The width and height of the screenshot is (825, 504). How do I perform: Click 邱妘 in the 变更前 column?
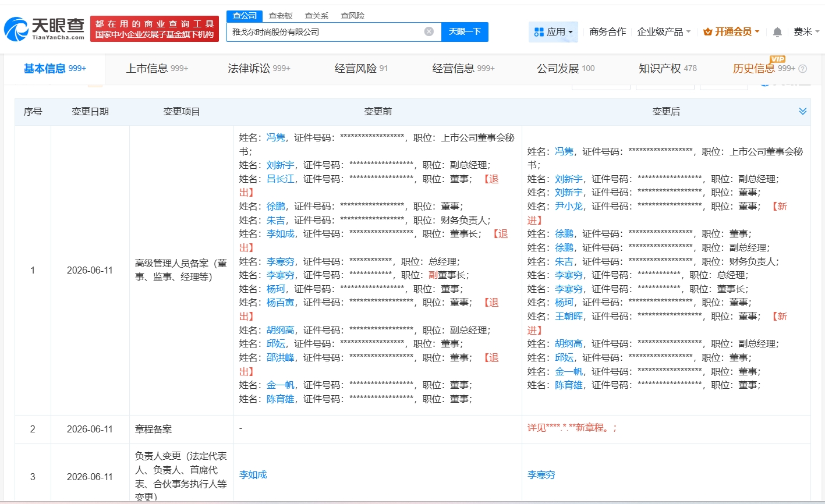276,343
